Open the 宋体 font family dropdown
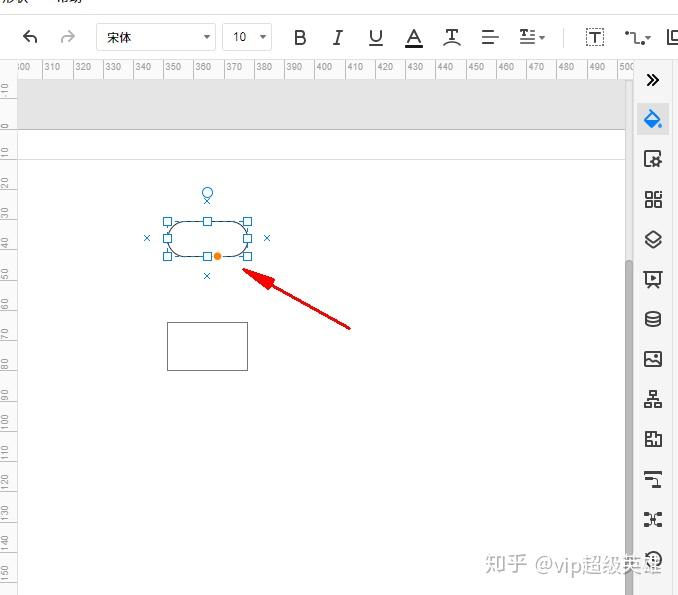 (x=156, y=37)
